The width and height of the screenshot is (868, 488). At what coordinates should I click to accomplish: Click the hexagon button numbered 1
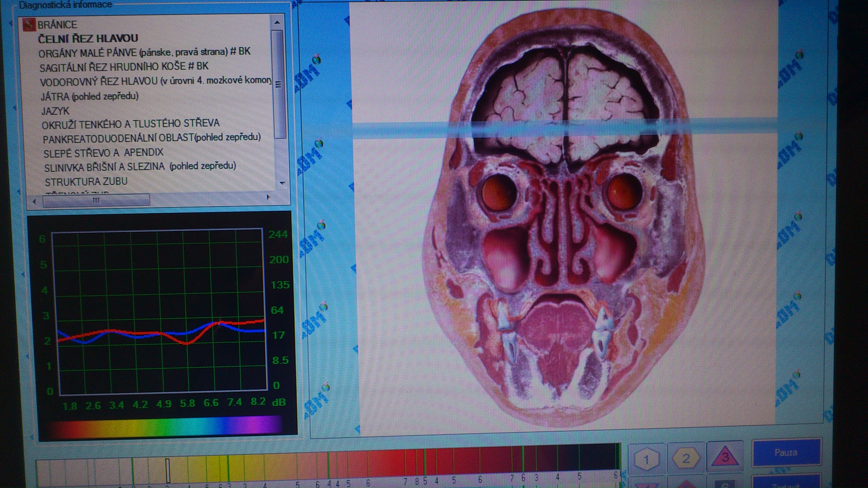tap(646, 459)
